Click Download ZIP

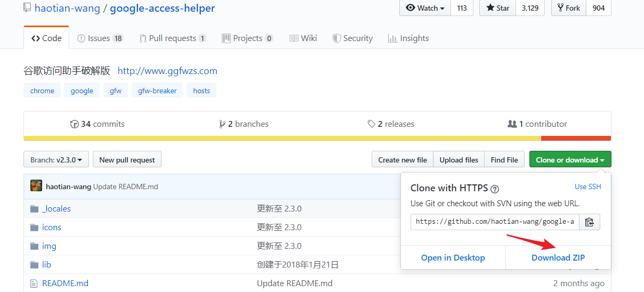click(558, 257)
